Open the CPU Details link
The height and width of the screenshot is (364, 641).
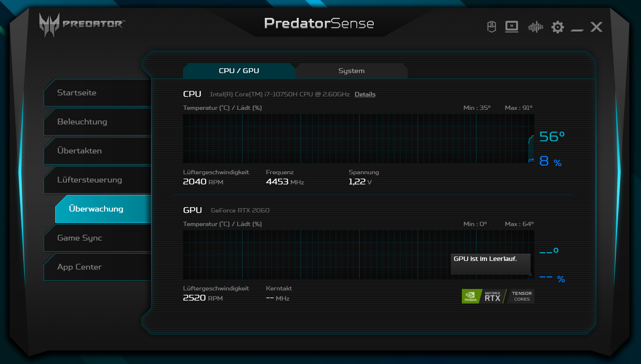click(x=365, y=94)
